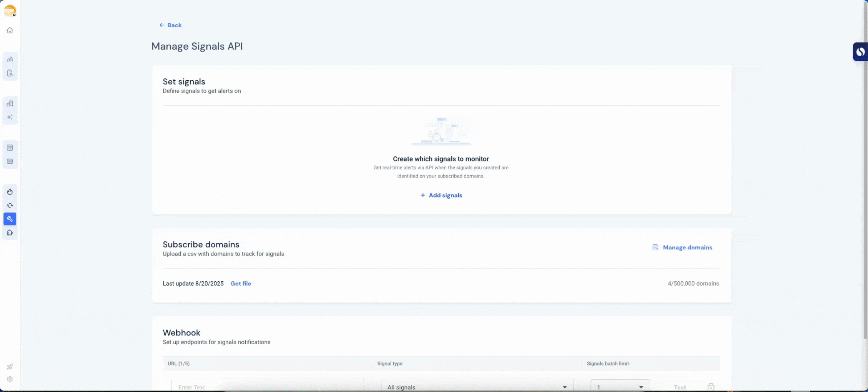The width and height of the screenshot is (868, 392).
Task: Open the settings gear in sidebar
Action: pyautogui.click(x=10, y=379)
